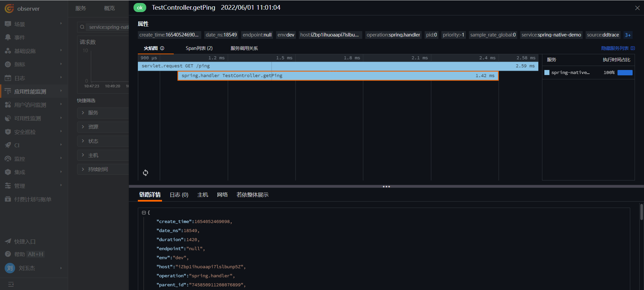Click the panel splitter drag handle dots
This screenshot has height=290, width=644.
(386, 187)
